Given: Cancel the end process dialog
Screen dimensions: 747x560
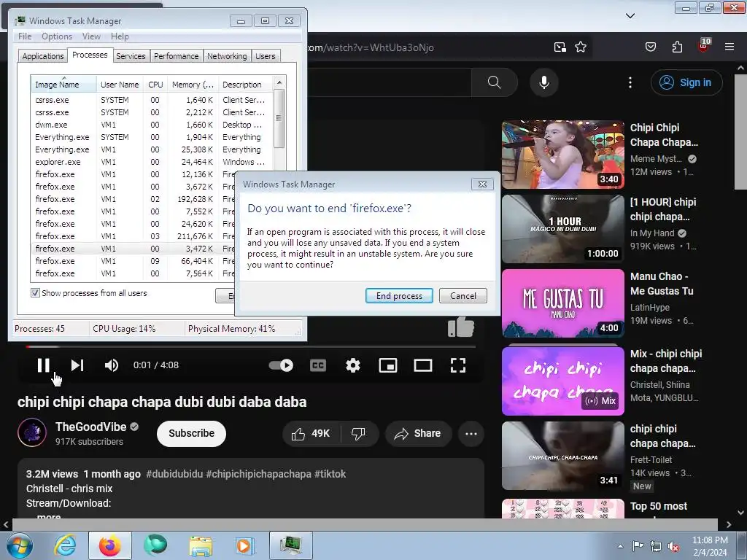Looking at the screenshot, I should click(x=463, y=296).
